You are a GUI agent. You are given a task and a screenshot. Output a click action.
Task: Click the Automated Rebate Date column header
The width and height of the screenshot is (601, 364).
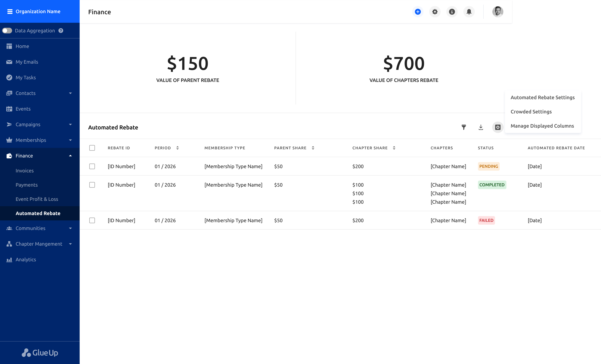click(x=556, y=148)
